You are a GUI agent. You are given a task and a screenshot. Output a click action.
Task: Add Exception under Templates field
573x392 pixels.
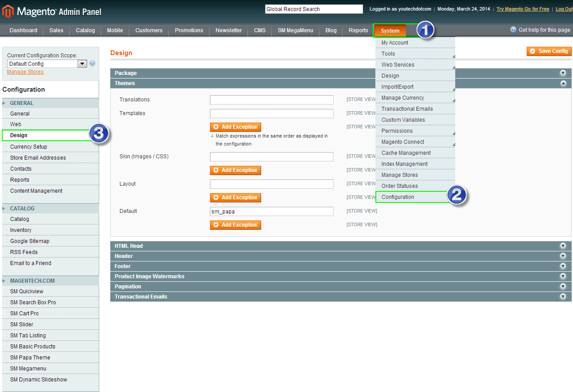(x=236, y=127)
